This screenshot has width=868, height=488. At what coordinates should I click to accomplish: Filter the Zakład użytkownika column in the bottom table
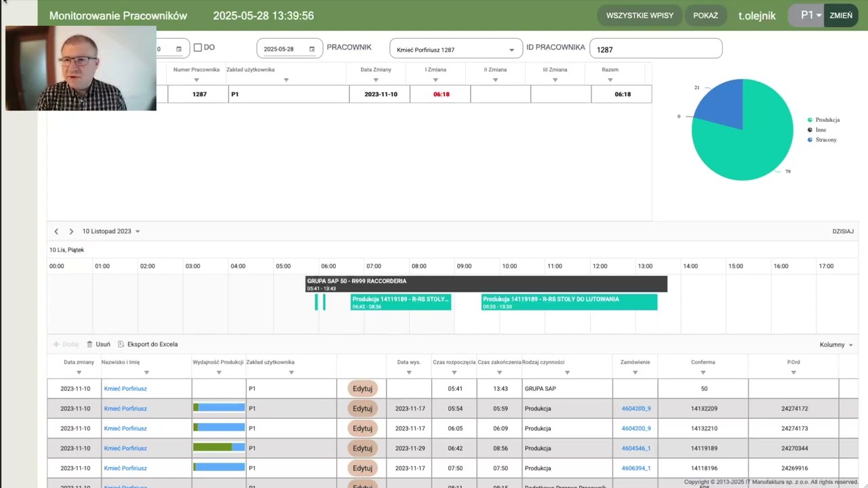tap(291, 373)
